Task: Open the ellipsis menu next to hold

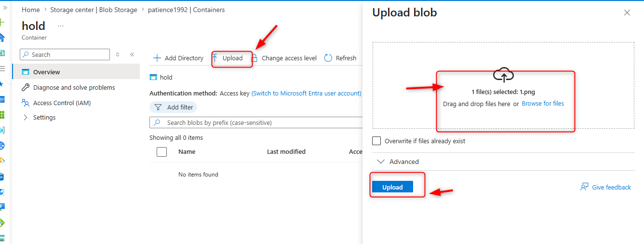Action: [x=61, y=26]
